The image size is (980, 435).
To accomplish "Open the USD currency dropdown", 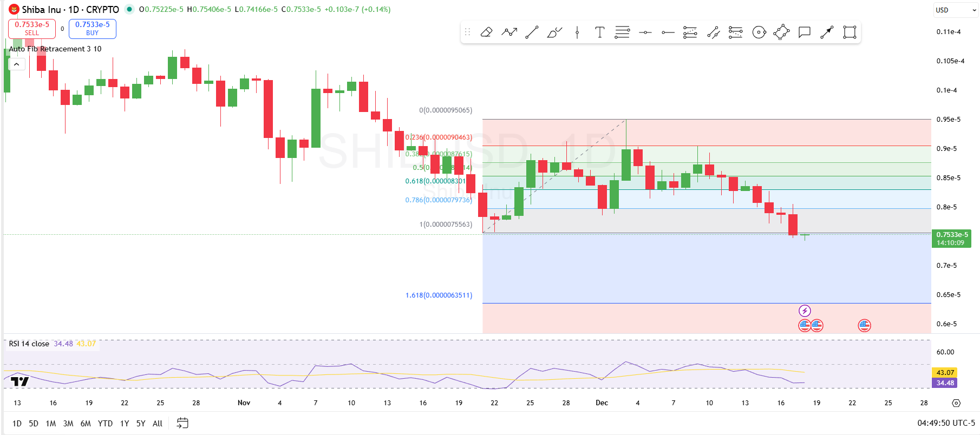I will click(x=956, y=10).
